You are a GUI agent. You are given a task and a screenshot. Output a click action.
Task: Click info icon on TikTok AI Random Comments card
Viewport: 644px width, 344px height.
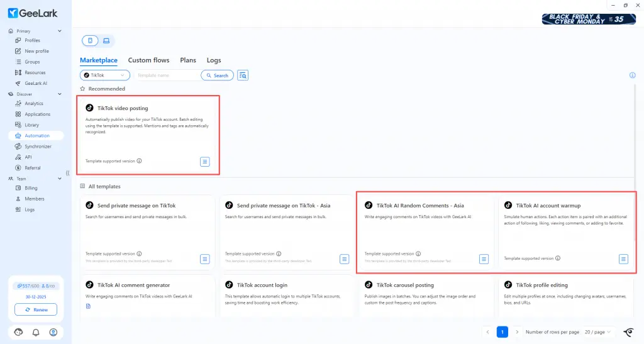coord(418,253)
